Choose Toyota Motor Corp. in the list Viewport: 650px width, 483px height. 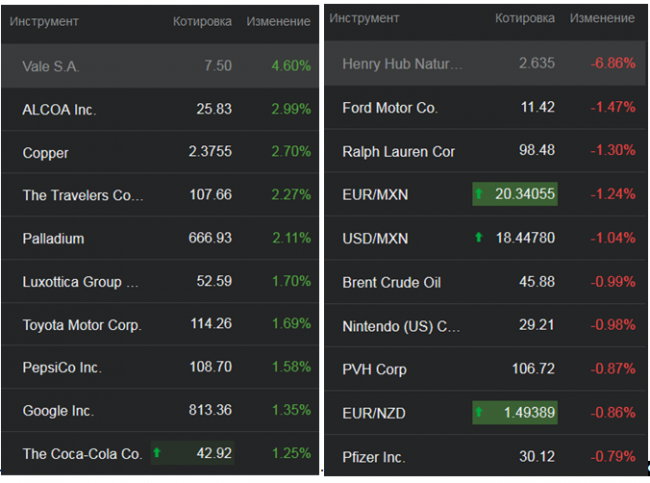coord(82,325)
